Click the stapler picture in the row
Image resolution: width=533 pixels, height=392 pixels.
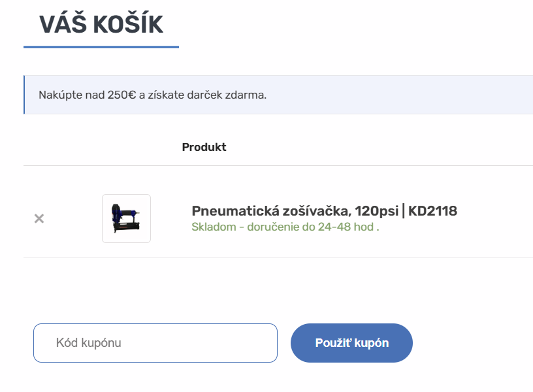point(125,219)
